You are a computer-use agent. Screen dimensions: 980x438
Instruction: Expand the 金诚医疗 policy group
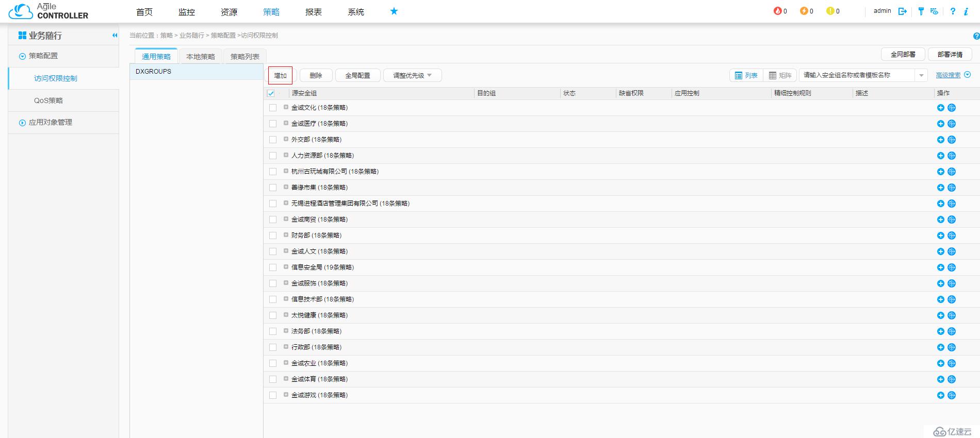tap(286, 123)
